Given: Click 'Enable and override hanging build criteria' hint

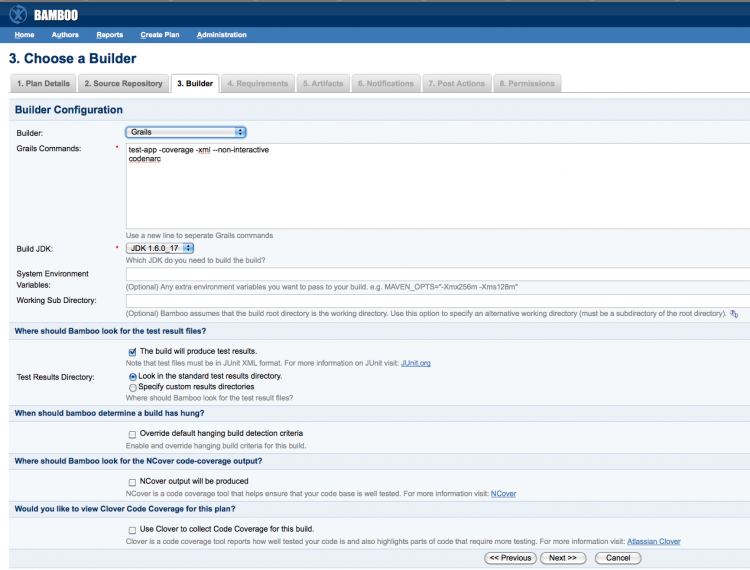Looking at the screenshot, I should [216, 446].
